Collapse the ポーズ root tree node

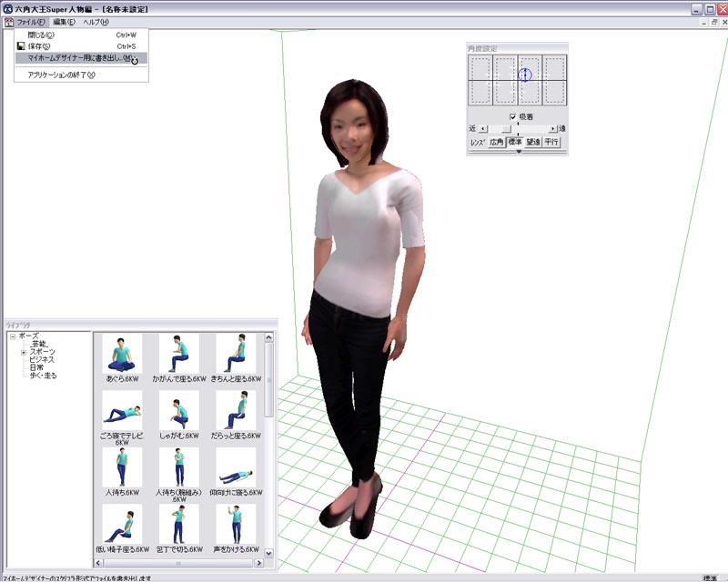(13, 336)
